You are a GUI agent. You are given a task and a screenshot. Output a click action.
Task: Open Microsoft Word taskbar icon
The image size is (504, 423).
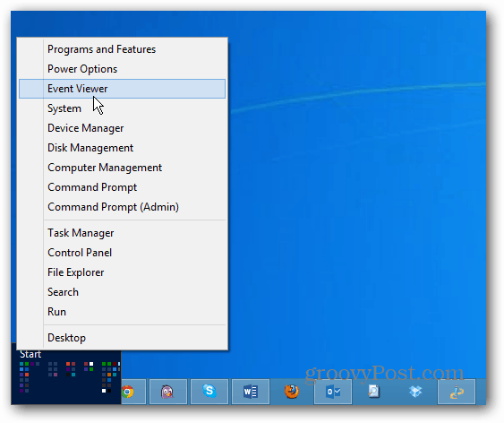tap(251, 392)
